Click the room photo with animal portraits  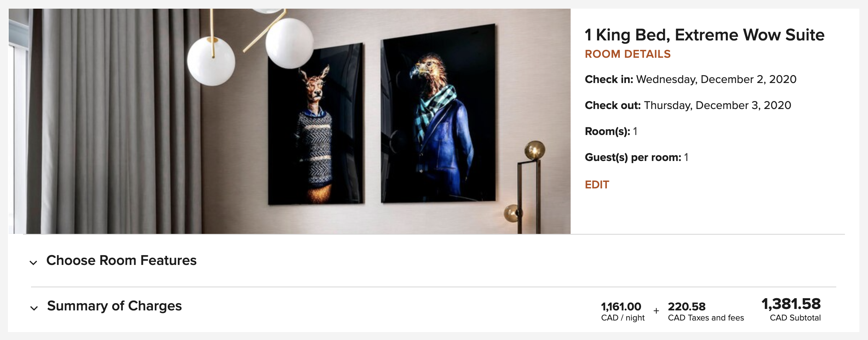pos(289,121)
